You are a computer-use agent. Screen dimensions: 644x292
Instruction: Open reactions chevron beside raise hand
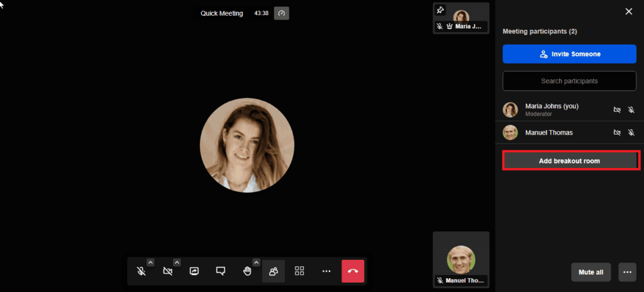point(257,262)
